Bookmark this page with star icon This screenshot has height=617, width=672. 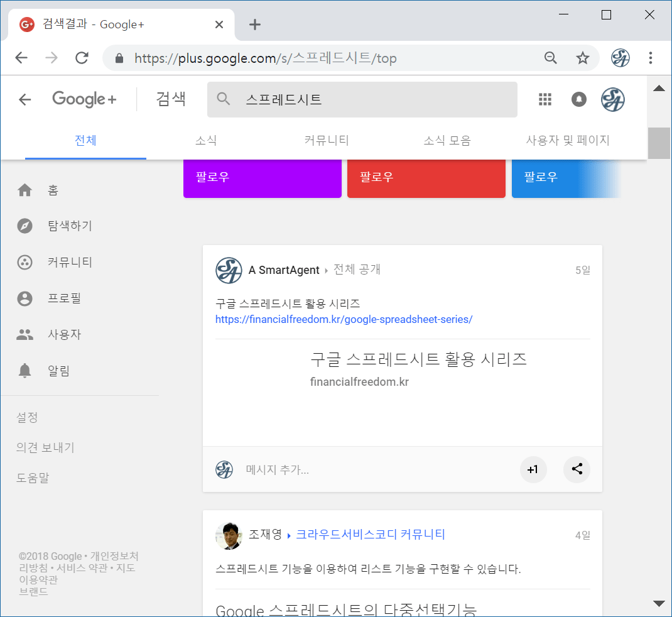point(583,58)
